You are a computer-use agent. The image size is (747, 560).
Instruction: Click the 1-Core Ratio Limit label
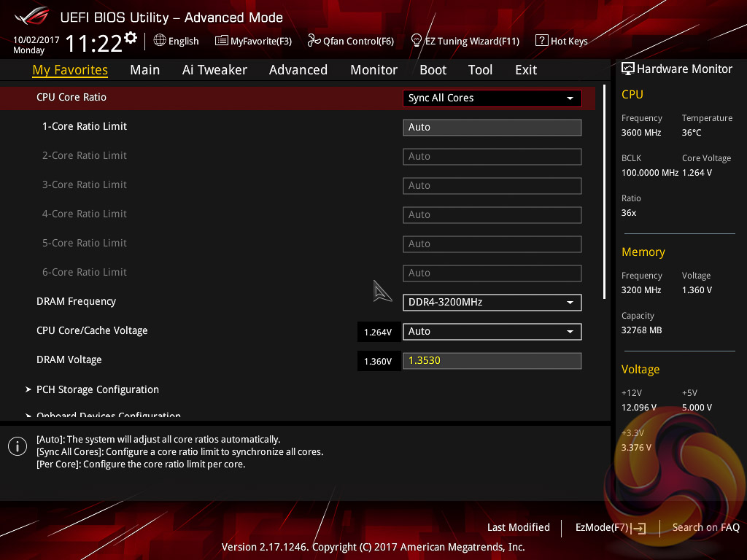pos(85,126)
